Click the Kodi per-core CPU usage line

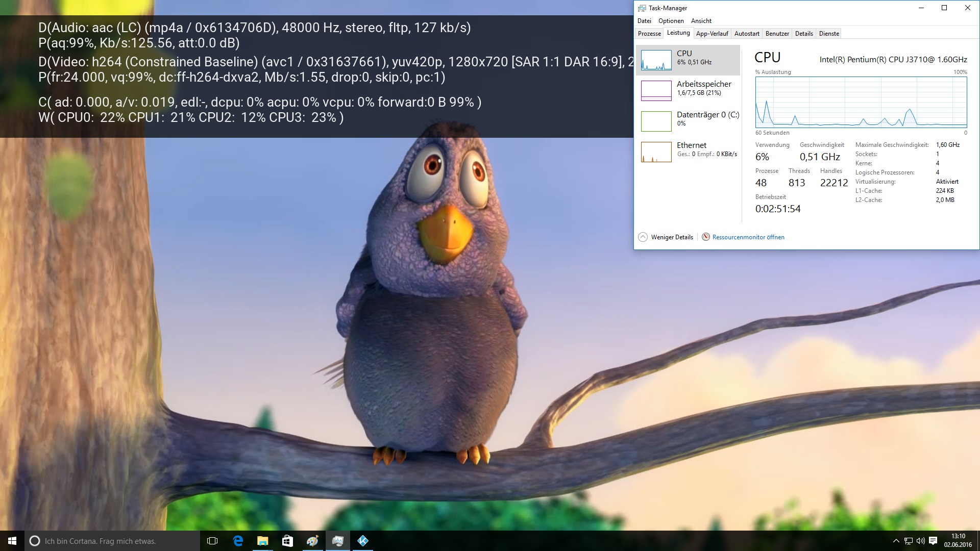[x=191, y=117]
